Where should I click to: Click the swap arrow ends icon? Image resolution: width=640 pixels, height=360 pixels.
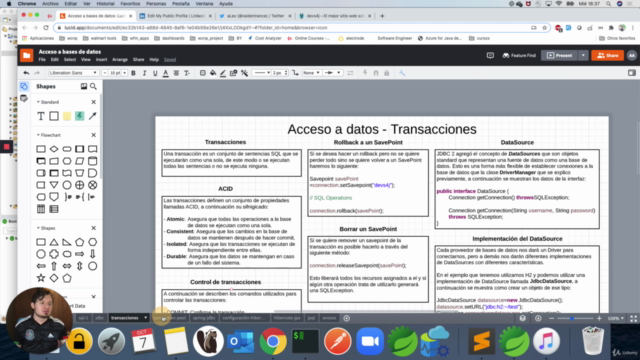point(350,73)
